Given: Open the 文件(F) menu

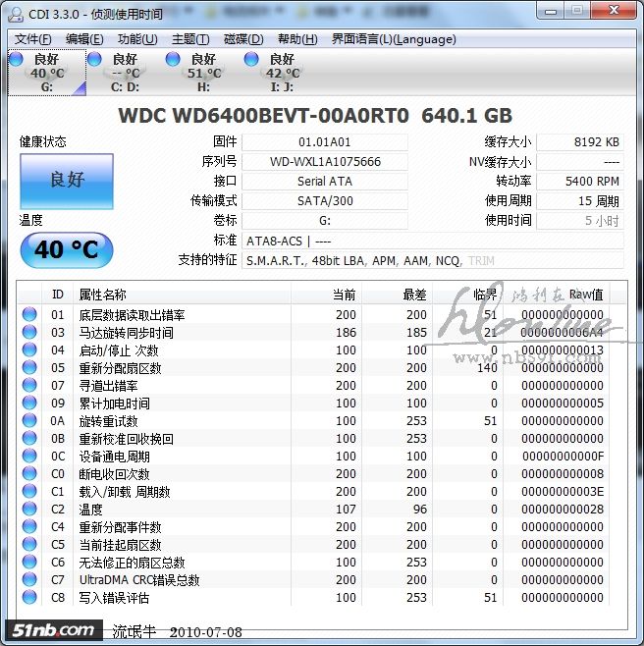Looking at the screenshot, I should point(33,39).
